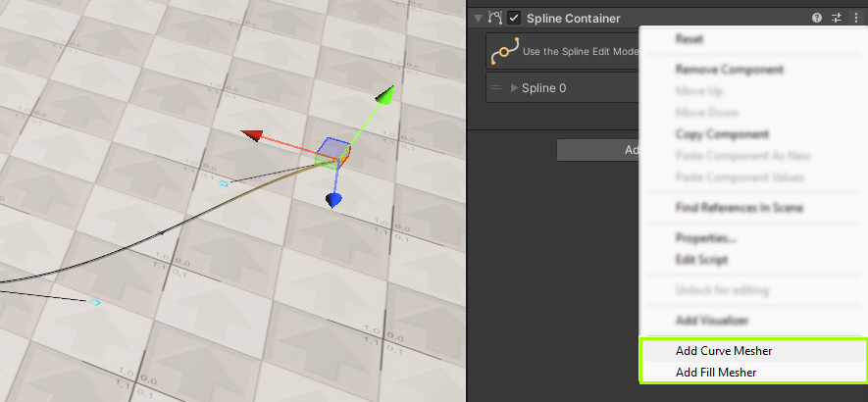868x402 pixels.
Task: Grab the Spline 0 reorder handle
Action: [x=496, y=88]
